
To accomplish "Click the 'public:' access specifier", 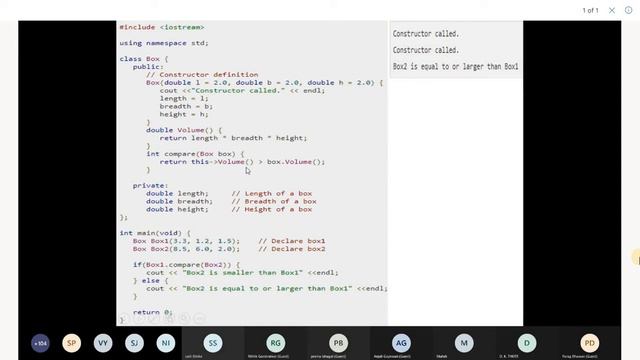I will pos(148,67).
